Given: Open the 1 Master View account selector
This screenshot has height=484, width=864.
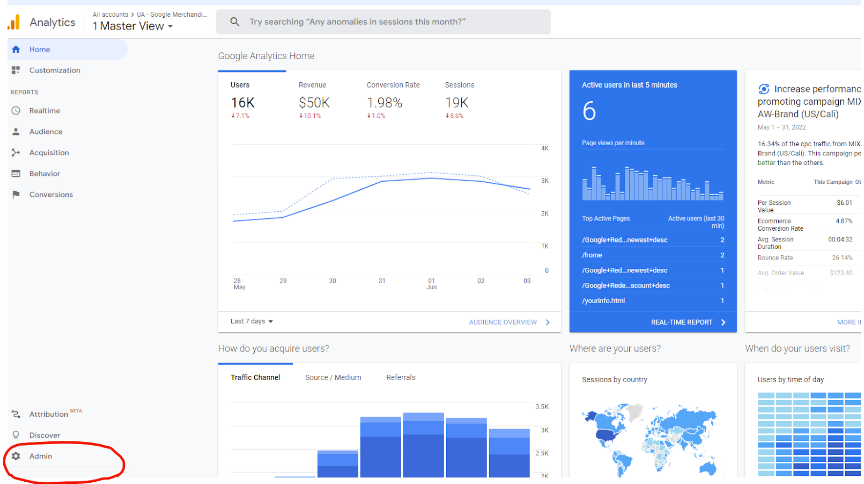Looking at the screenshot, I should tap(132, 26).
